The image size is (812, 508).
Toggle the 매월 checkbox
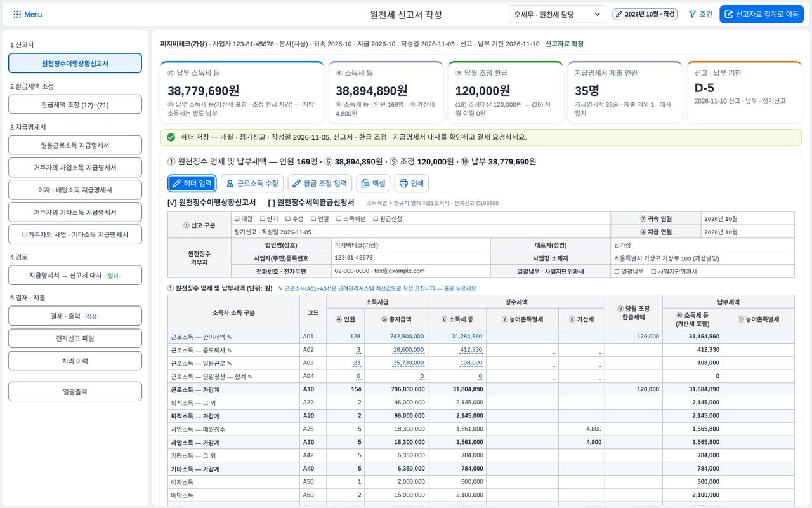[237, 219]
